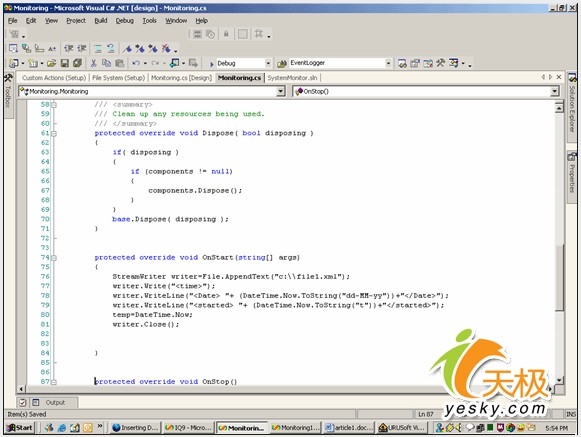
Task: Open Solution Explorer from the toolbar icon
Action: [402, 63]
